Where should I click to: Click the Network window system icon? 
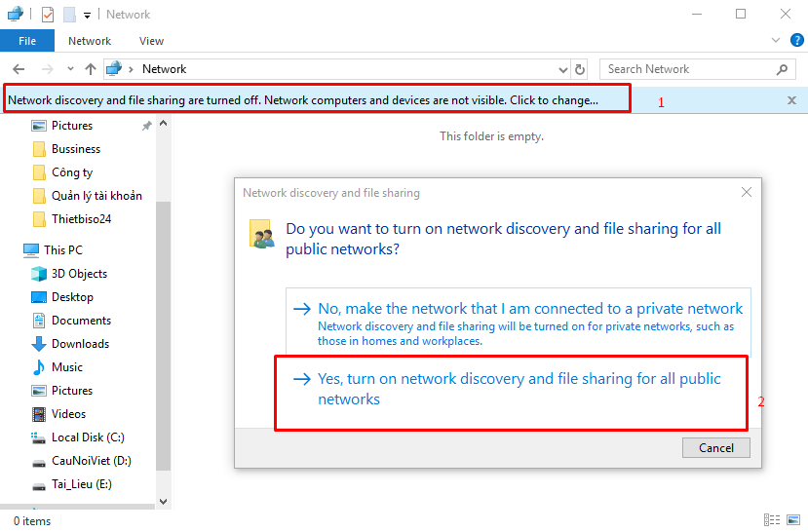click(16, 14)
